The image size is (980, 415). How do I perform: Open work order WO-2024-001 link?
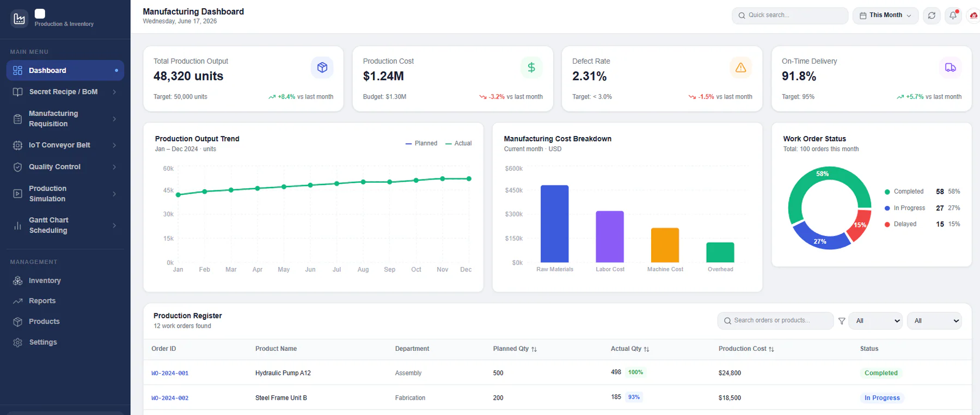(x=170, y=373)
